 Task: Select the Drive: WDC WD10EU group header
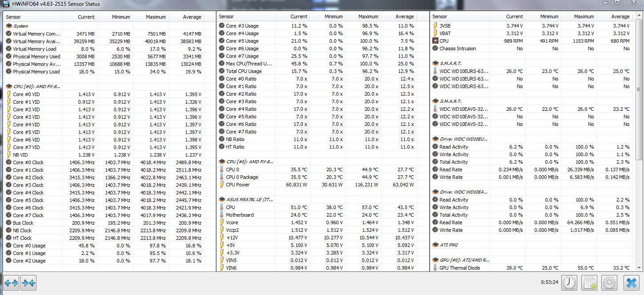(531, 139)
